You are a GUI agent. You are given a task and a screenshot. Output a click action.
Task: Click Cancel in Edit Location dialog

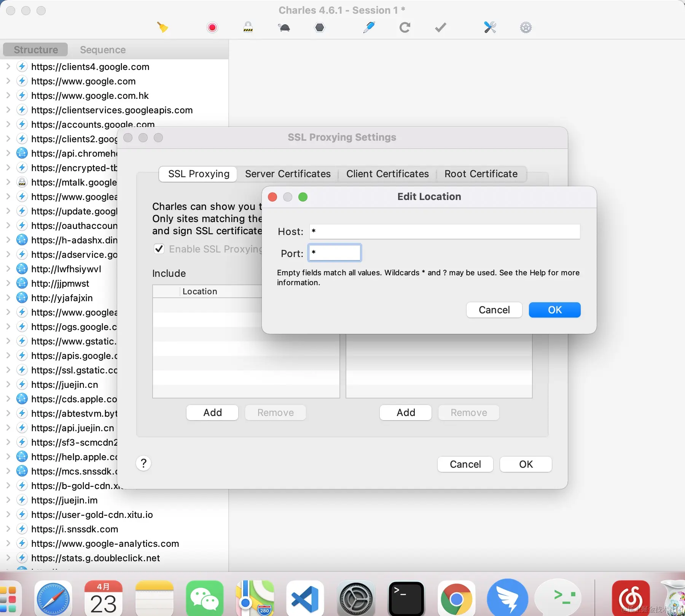(494, 310)
